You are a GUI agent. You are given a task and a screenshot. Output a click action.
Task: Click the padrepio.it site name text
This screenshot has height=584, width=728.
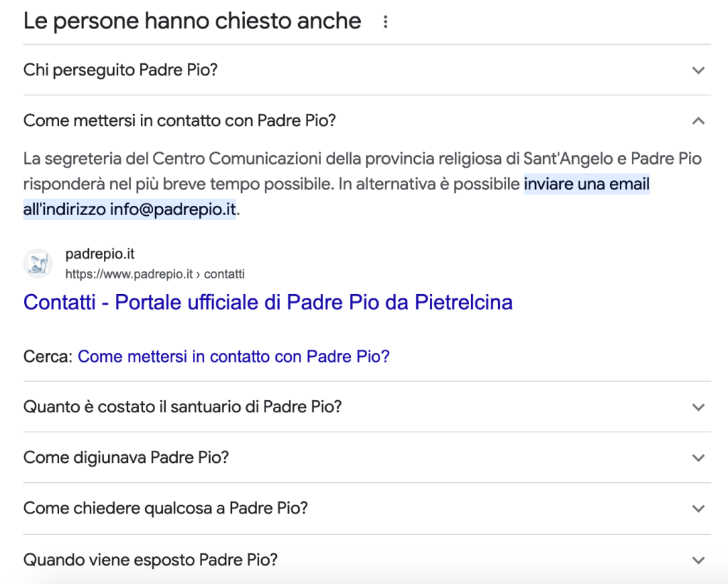pos(100,254)
